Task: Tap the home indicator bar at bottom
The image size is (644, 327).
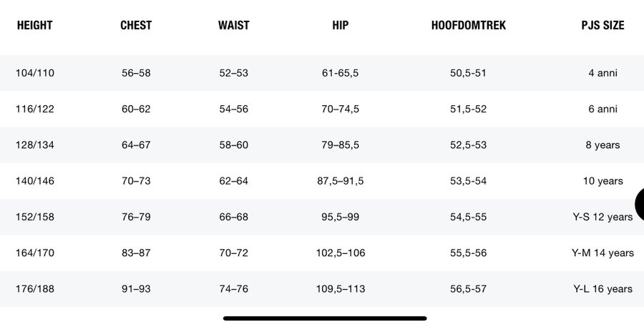Action: click(x=325, y=318)
